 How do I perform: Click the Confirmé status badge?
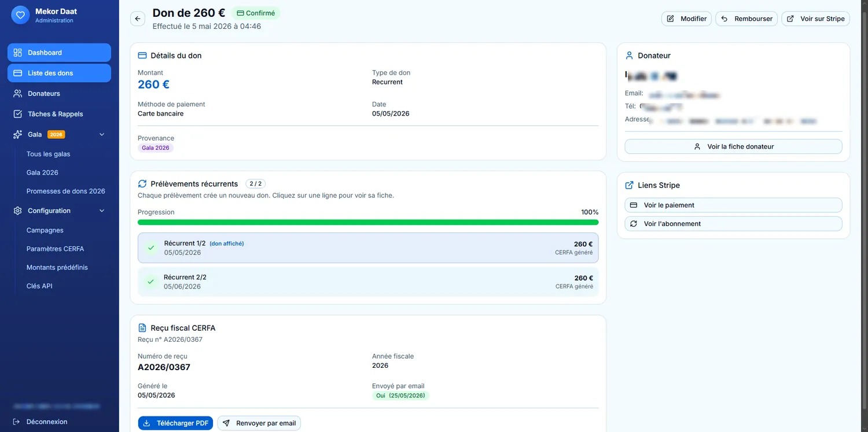tap(256, 13)
